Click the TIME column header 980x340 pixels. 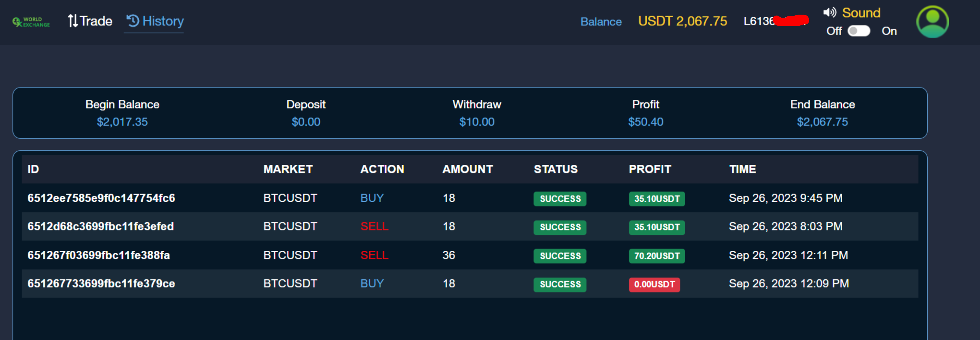[x=742, y=169]
